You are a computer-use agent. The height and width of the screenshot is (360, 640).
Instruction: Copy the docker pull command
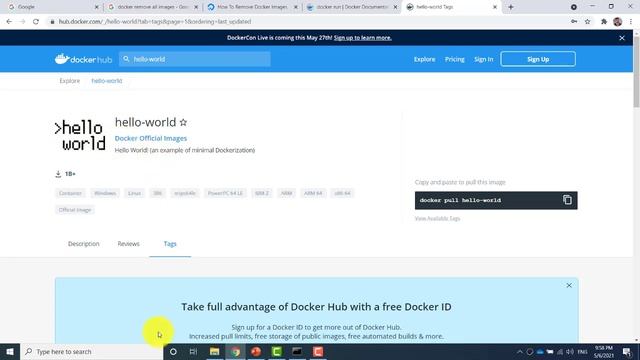click(567, 200)
